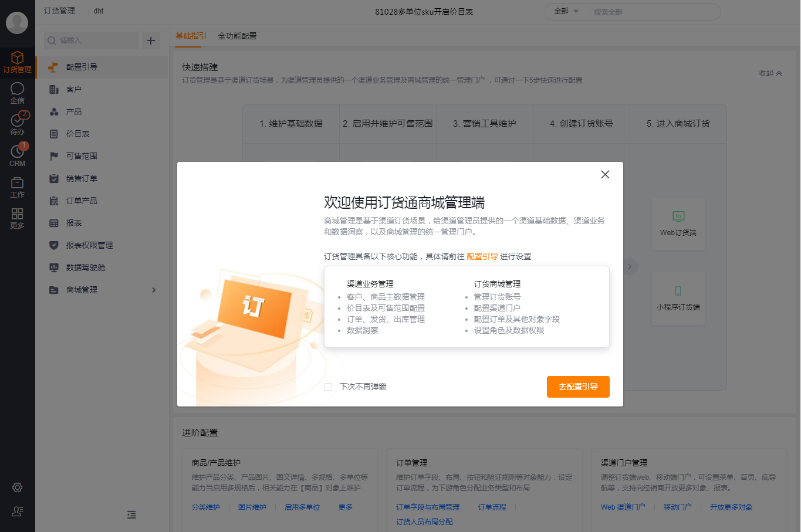
Task: Open the 分类维护 link
Action: (206, 507)
